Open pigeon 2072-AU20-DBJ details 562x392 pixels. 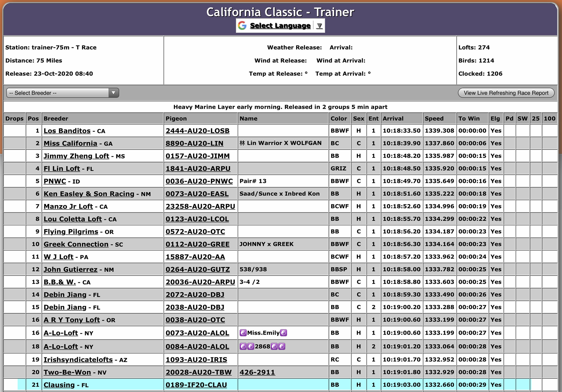tap(195, 295)
